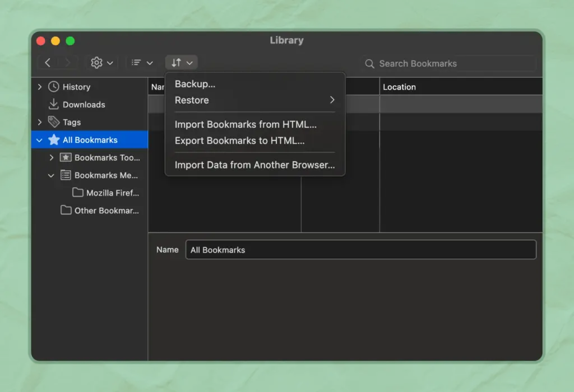The image size is (574, 392).
Task: Open the Bookmarks Me... folder
Action: (x=90, y=175)
